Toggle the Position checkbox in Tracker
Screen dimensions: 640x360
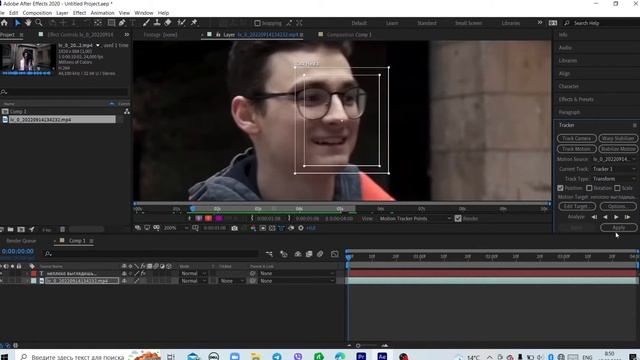[560, 188]
